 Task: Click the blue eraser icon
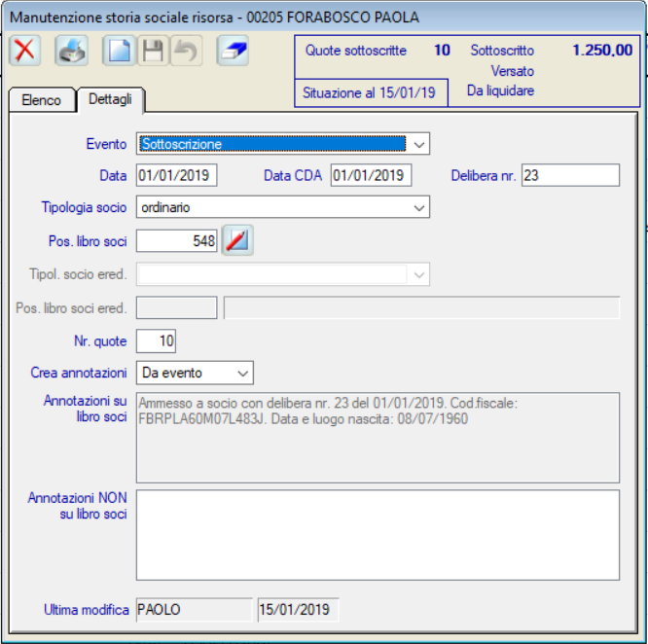point(233,51)
